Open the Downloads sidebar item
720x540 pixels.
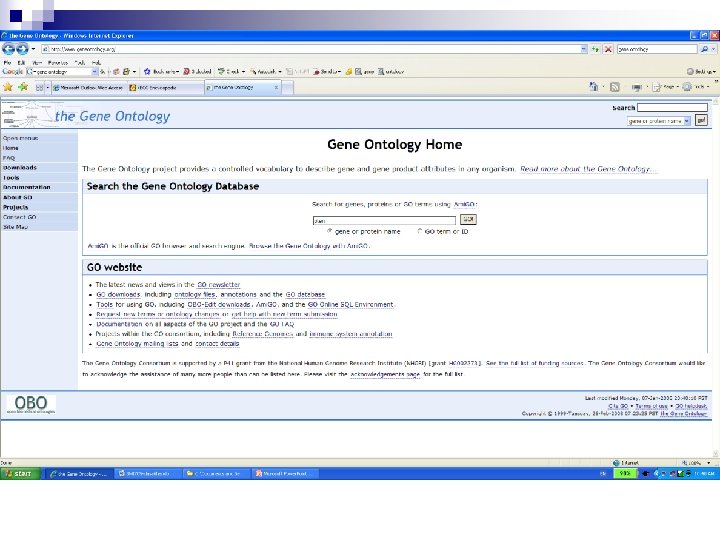[x=20, y=168]
